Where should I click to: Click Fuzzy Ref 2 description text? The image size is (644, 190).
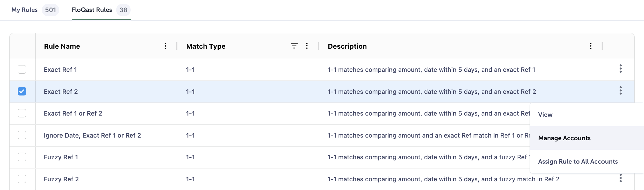click(443, 179)
